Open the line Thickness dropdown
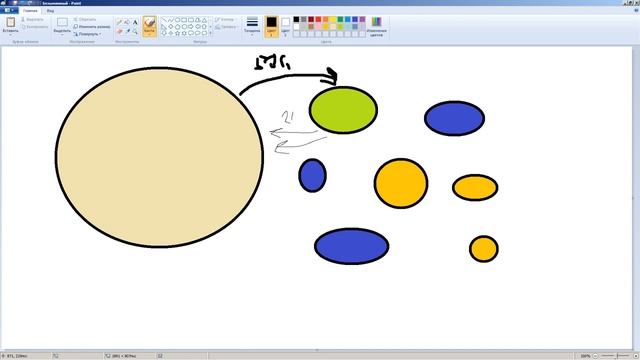 252,26
